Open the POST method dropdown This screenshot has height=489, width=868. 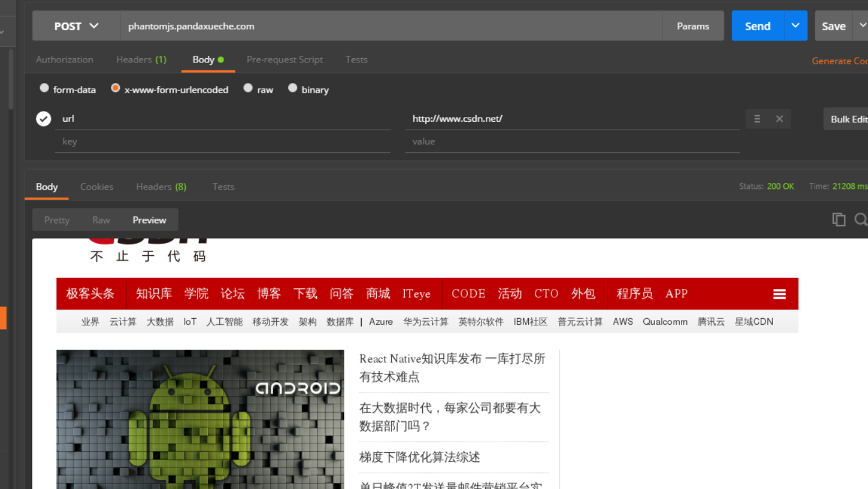click(x=74, y=25)
